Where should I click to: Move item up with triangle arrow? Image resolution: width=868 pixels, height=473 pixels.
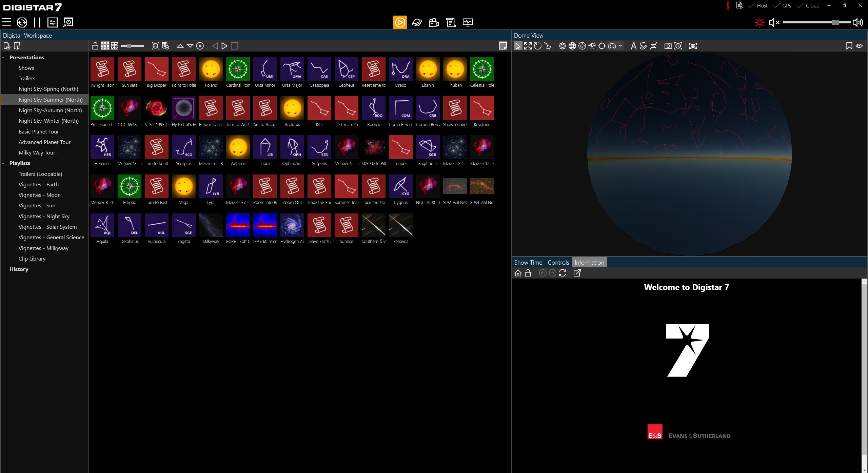[180, 46]
